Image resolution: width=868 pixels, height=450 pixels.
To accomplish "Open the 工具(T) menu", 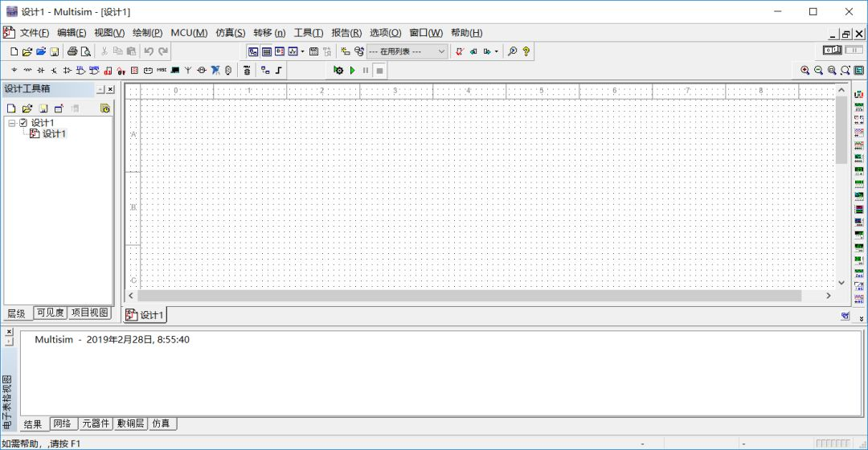I will coord(309,33).
